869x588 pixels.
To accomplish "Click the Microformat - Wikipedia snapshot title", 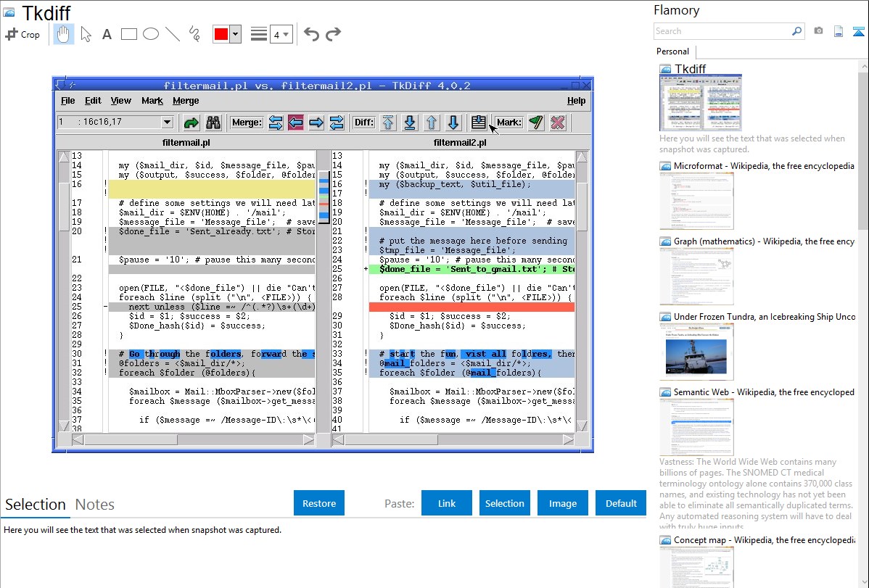I will (764, 166).
